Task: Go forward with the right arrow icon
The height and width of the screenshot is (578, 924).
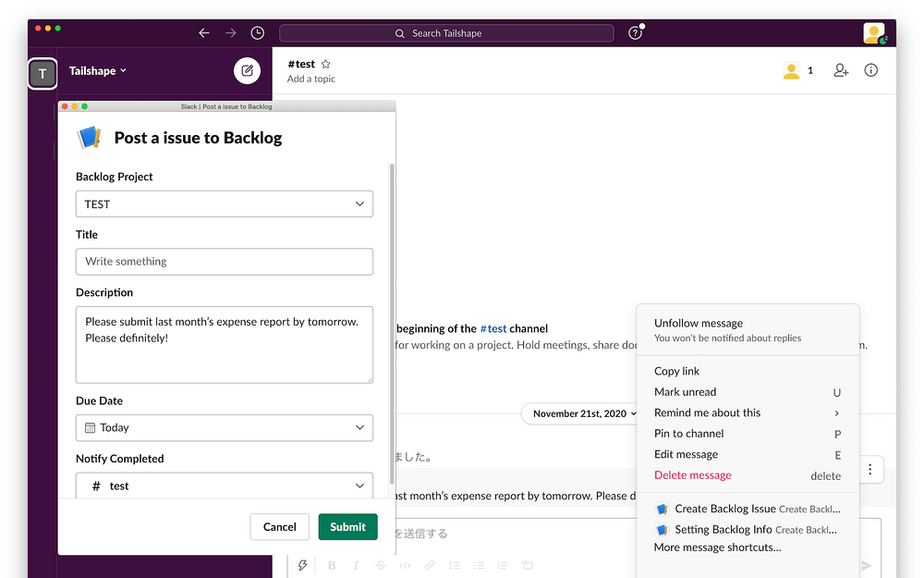Action: tap(230, 33)
